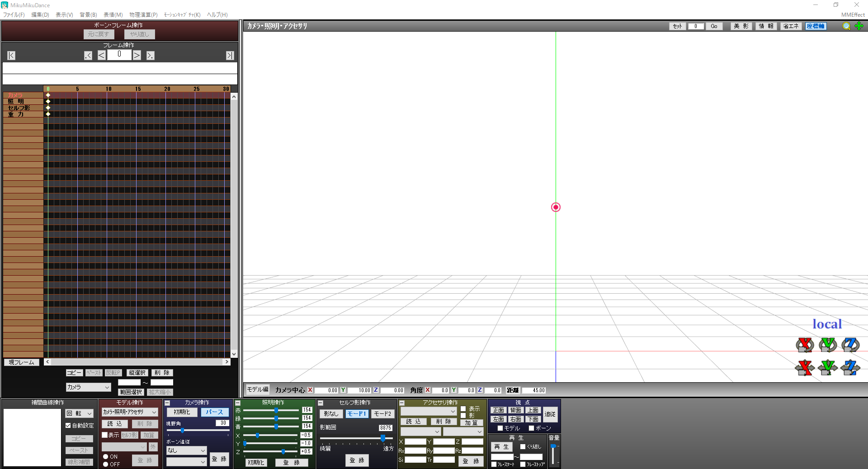Click the green Y rotation axis icon
Screen dimensions: 868x469
pos(828,345)
